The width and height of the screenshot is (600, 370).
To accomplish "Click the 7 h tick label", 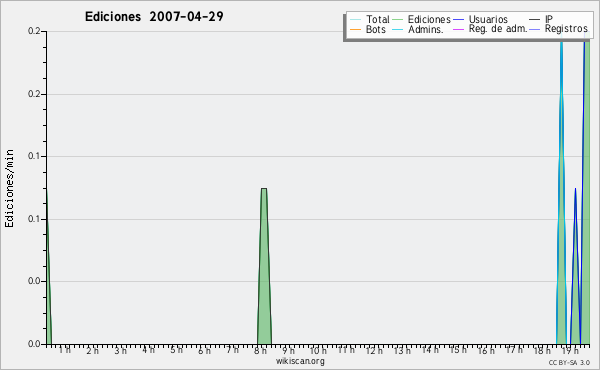I will click(x=232, y=350).
